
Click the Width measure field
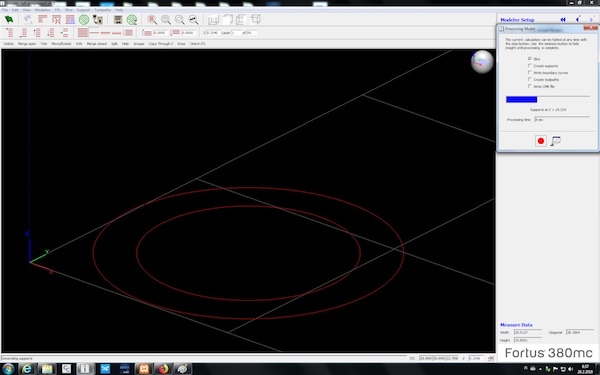point(528,332)
